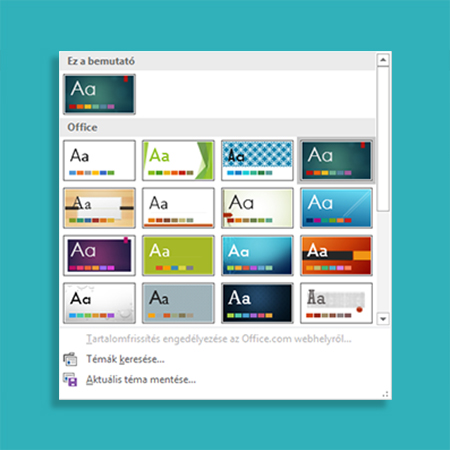Click Tartalomfrissítés engedélyezése az Office.com link
Viewport: 450px width, 450px height.
click(x=219, y=339)
